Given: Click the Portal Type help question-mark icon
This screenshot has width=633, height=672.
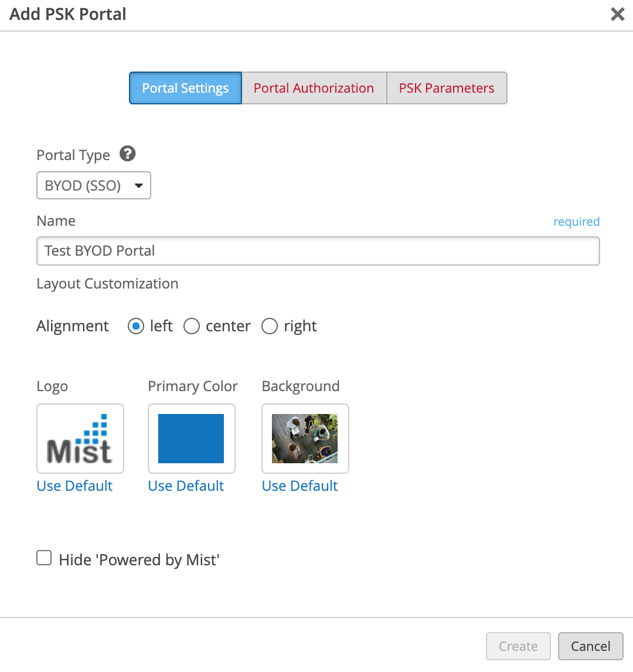Looking at the screenshot, I should (x=127, y=154).
